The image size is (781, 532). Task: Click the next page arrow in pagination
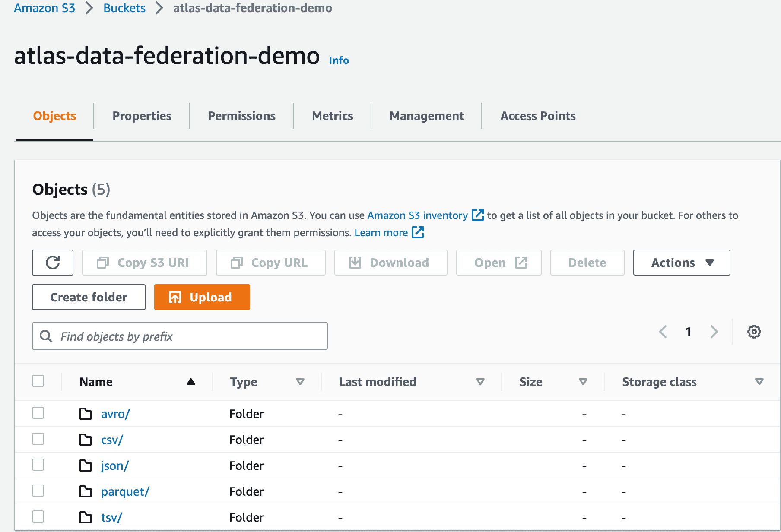pyautogui.click(x=714, y=332)
